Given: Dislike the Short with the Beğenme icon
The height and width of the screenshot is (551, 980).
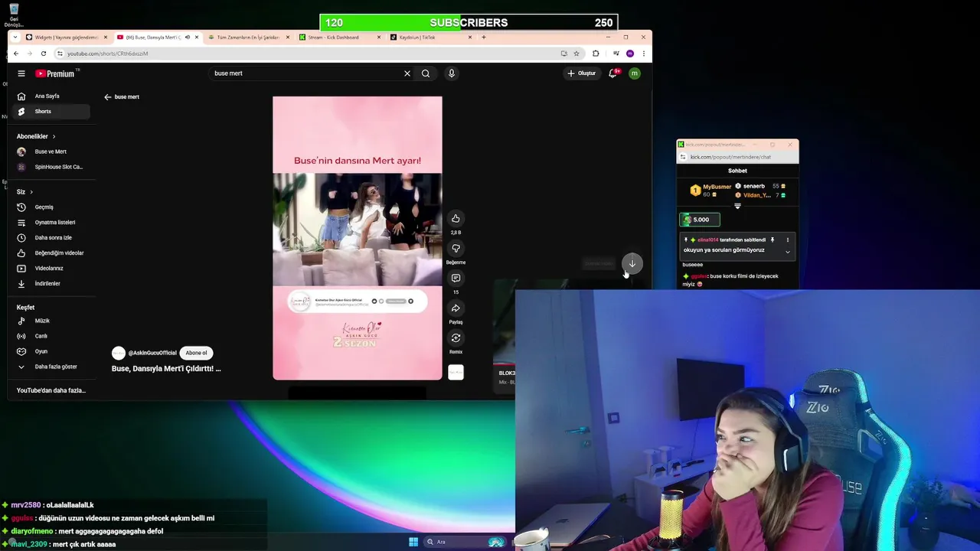Looking at the screenshot, I should [456, 249].
